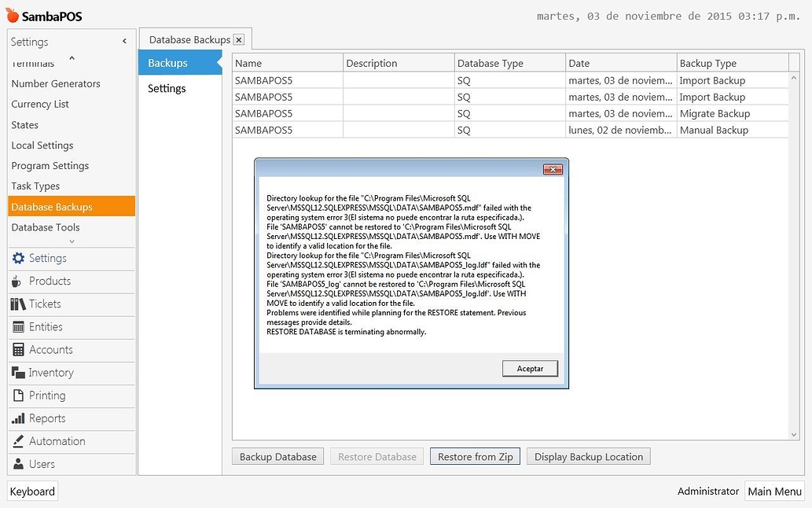Open the Users section via its person icon
The image size is (812, 508).
click(x=17, y=464)
